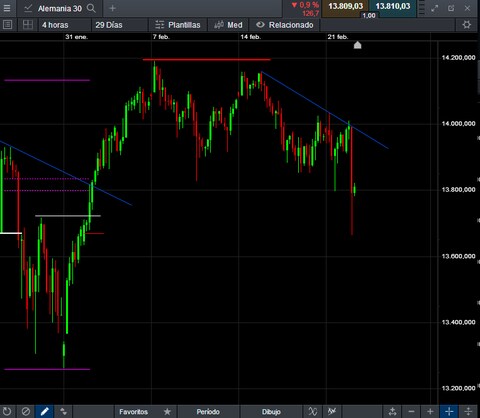Click the 7 feb. date label

click(161, 37)
